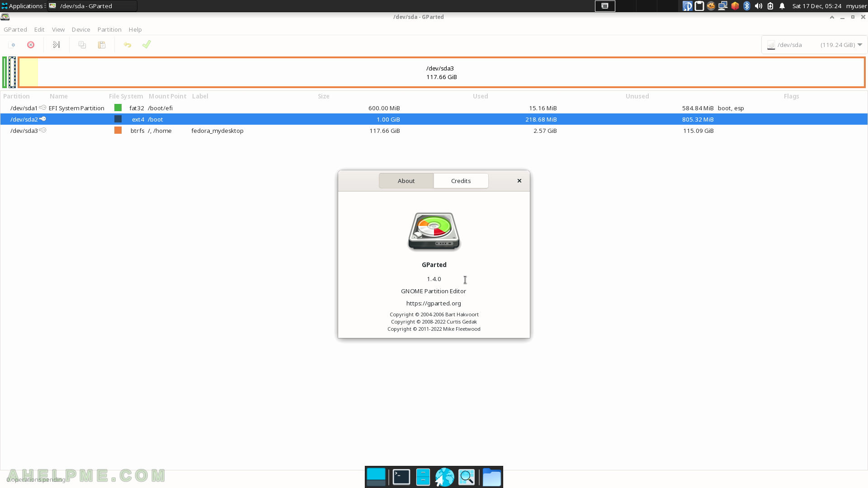Viewport: 868px width, 488px height.
Task: Select the /dev/sda2 partition row
Action: [434, 119]
